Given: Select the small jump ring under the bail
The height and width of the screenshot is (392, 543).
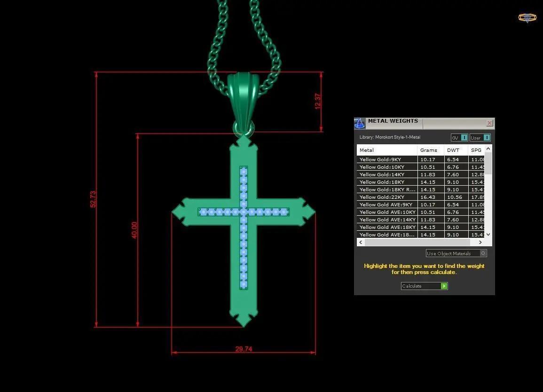Looking at the screenshot, I should point(244,128).
